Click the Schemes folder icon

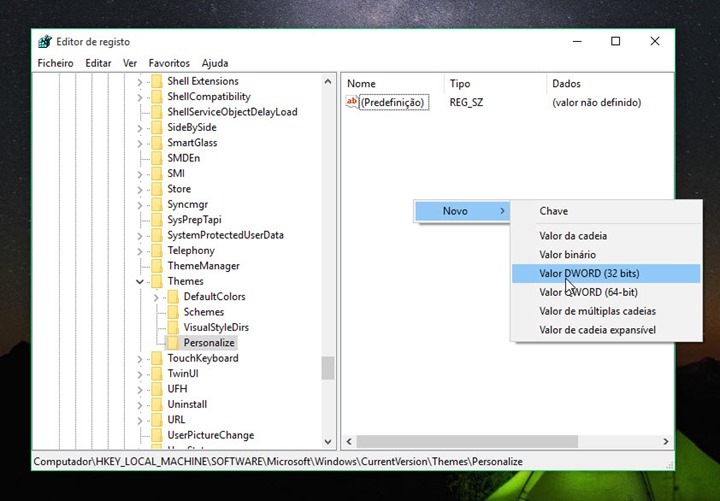pyautogui.click(x=173, y=312)
